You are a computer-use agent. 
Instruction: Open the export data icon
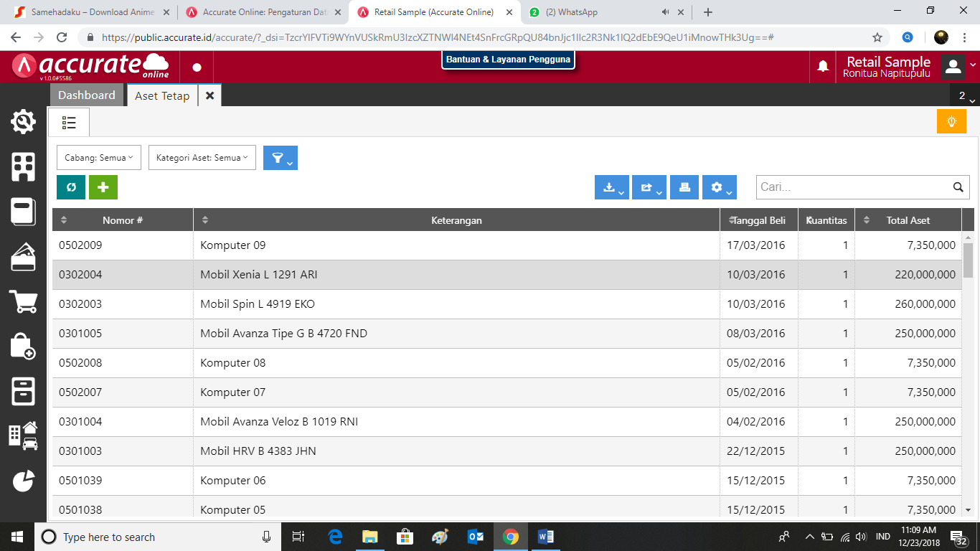[646, 187]
